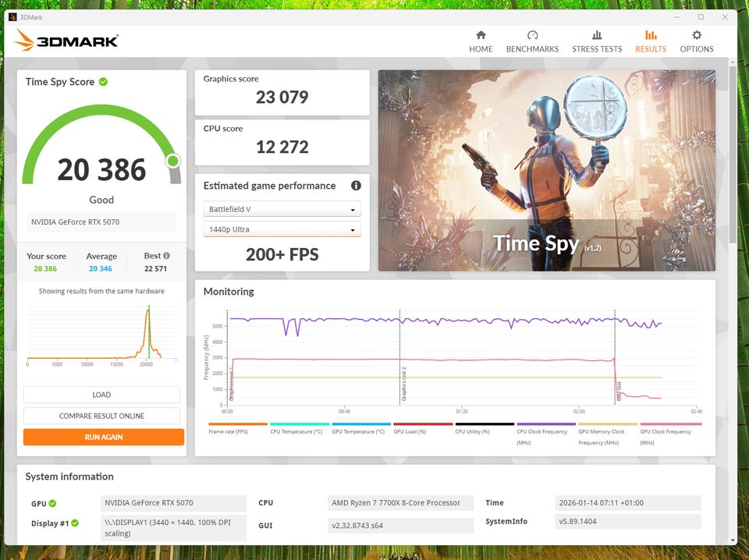Click the Best score 22 571
This screenshot has height=560, width=749.
pos(156,269)
